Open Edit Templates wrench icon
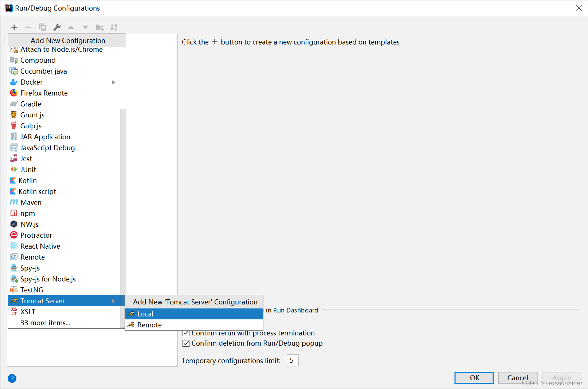The width and height of the screenshot is (588, 389). point(57,27)
